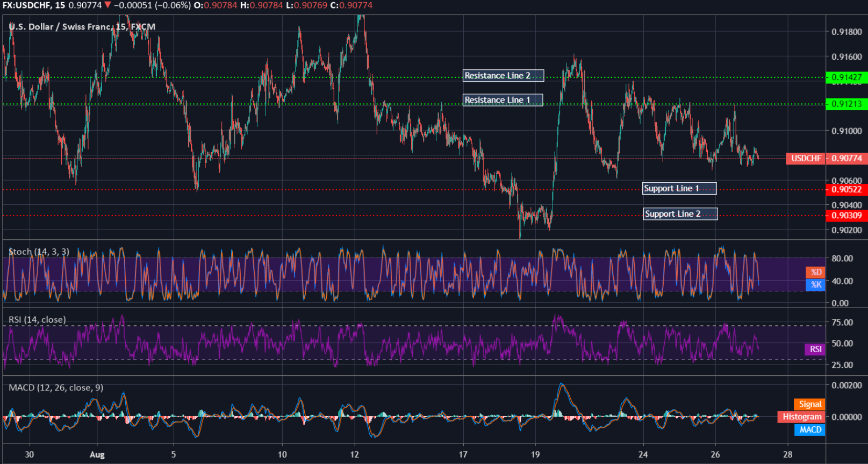Click the 0.91427 green price tag

pyautogui.click(x=847, y=77)
